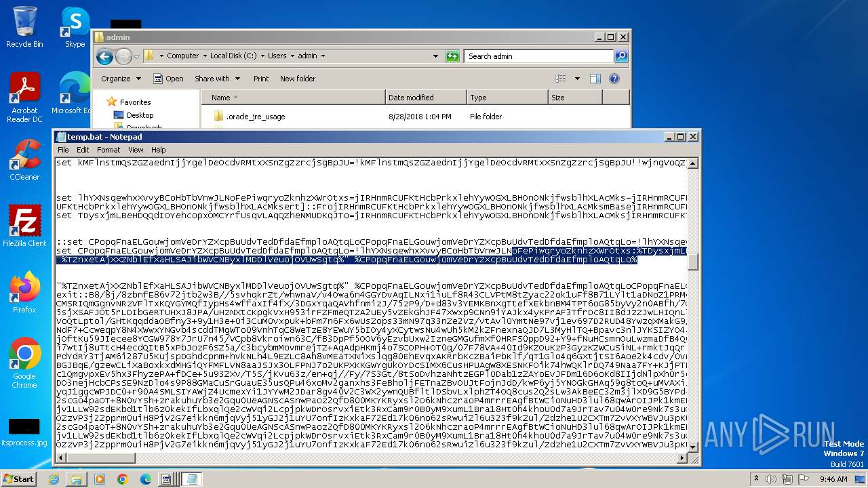Open Notepad View menu

136,150
